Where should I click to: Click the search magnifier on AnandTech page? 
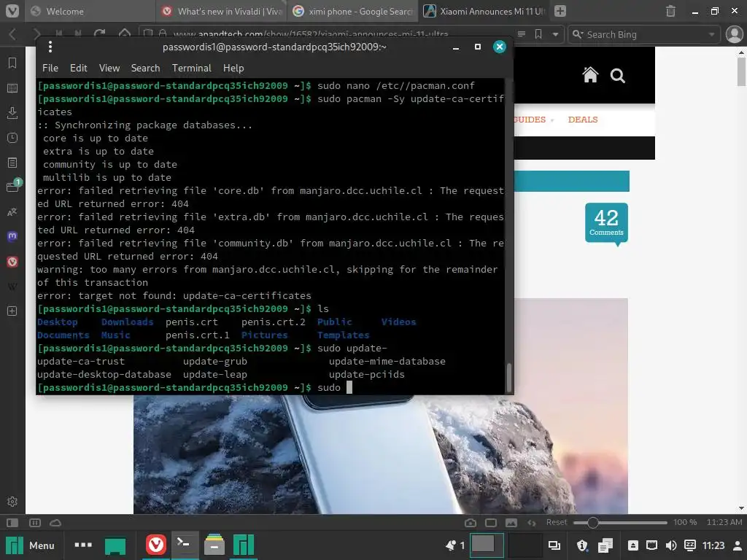tap(618, 75)
